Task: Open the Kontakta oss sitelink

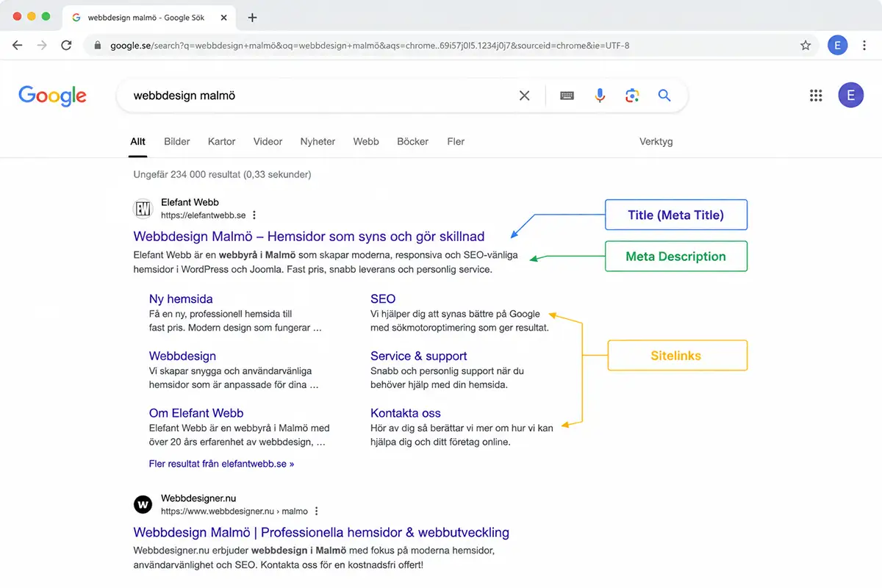Action: coord(406,413)
